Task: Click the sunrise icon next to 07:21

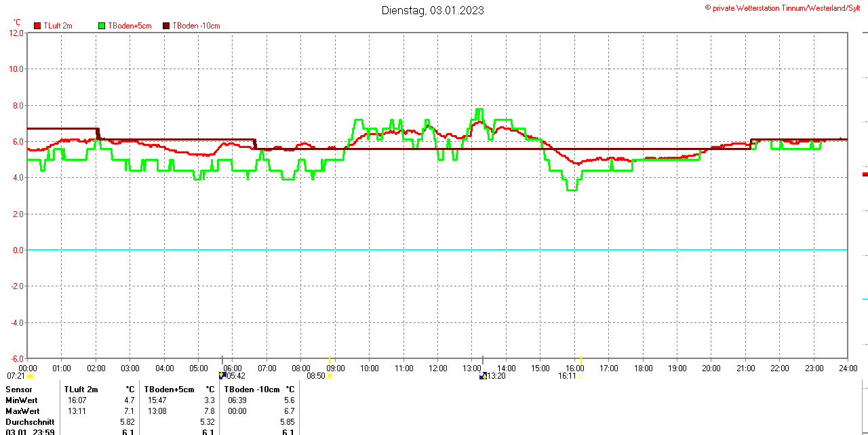Action: pyautogui.click(x=30, y=376)
